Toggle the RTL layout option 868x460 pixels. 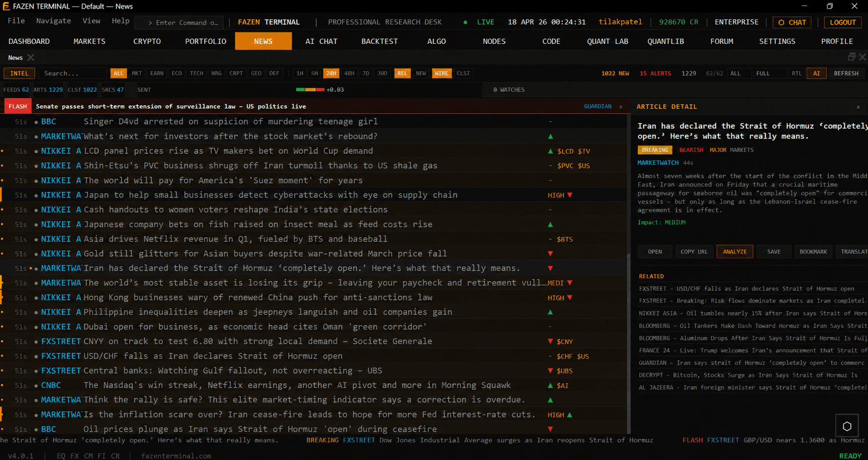(x=796, y=74)
